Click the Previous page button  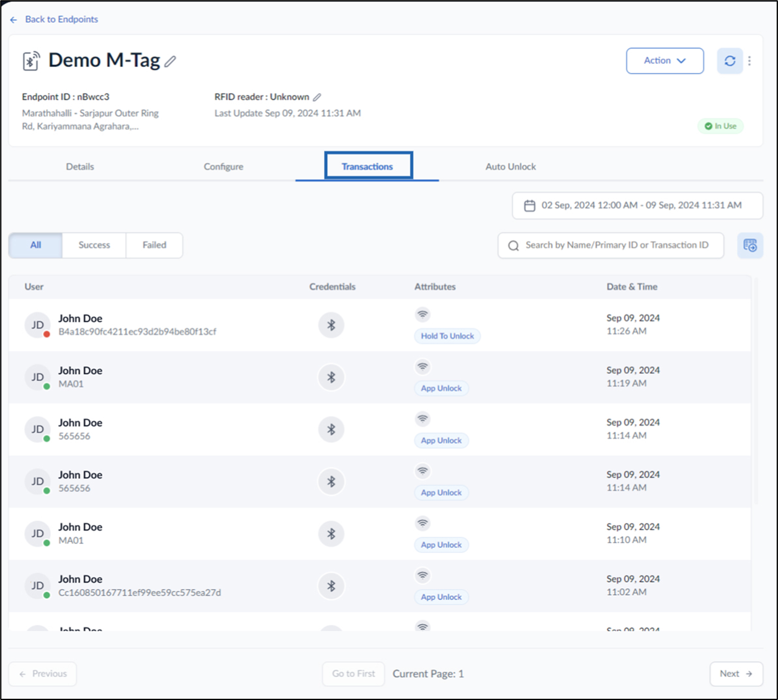[43, 674]
